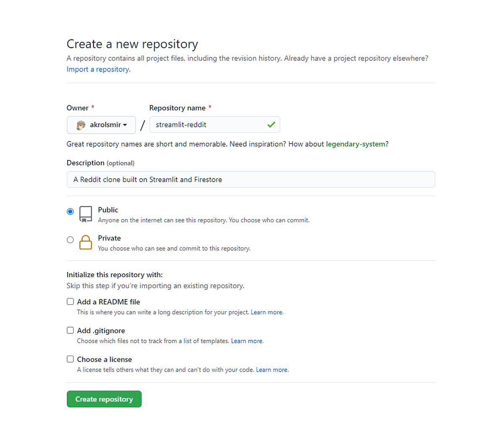
Task: Select the Private visibility radio button
Action: click(x=70, y=240)
